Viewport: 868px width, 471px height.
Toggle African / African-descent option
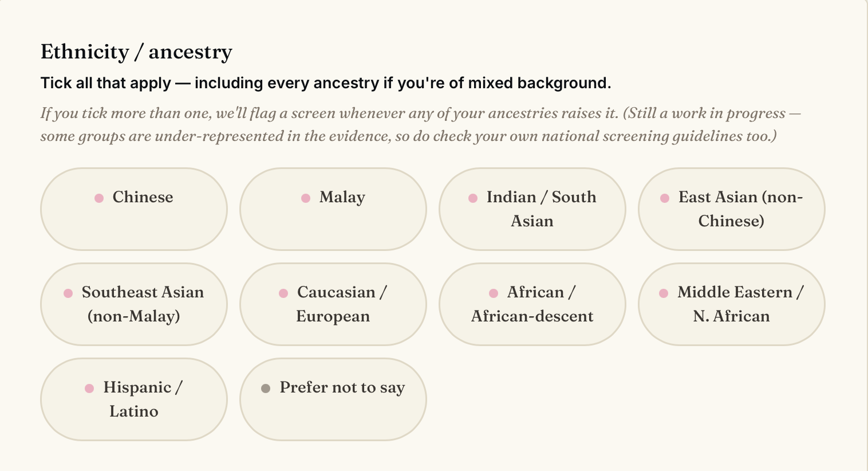pyautogui.click(x=532, y=304)
